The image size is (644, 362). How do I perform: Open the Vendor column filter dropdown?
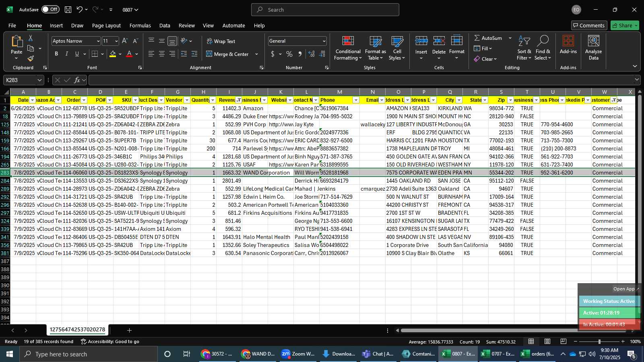pos(187,100)
